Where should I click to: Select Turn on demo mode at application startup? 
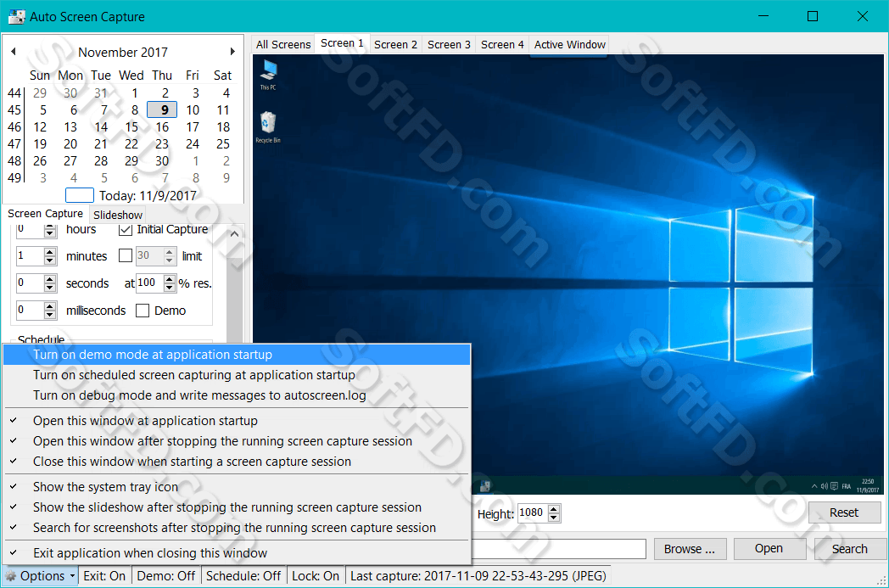[x=237, y=355]
